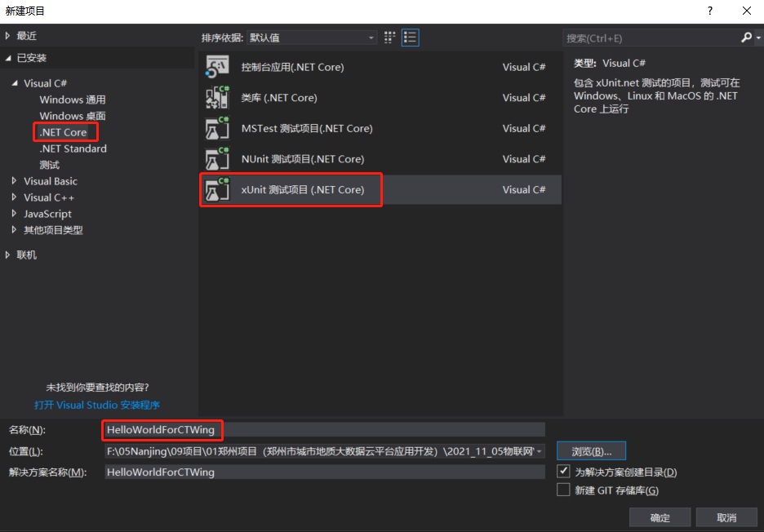
Task: Click the Visual Basic tree label
Action: tap(51, 181)
